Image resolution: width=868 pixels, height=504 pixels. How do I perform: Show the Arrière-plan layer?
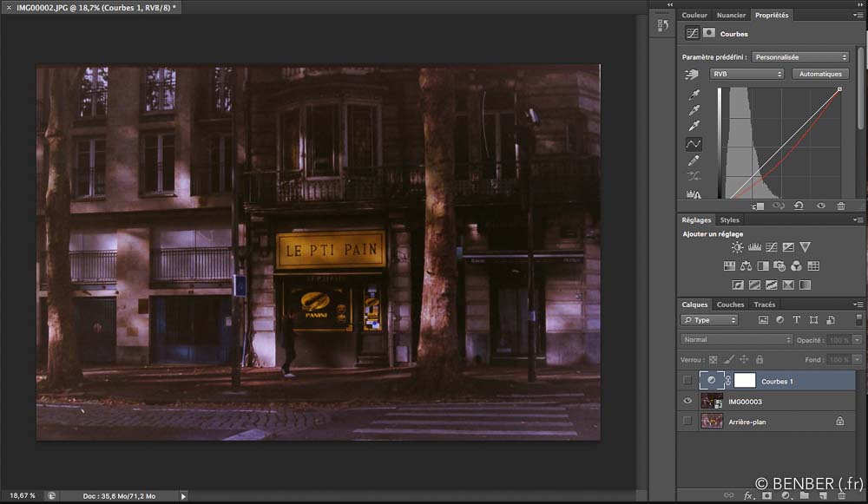[x=687, y=422]
